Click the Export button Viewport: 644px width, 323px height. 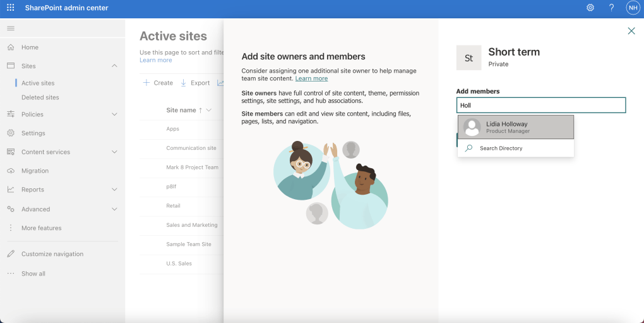(x=195, y=83)
